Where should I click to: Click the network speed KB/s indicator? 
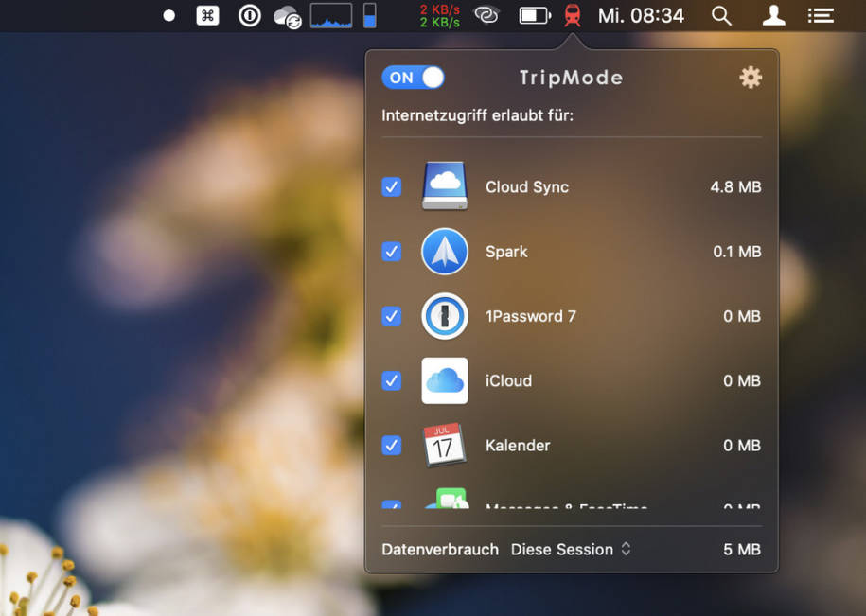(440, 16)
